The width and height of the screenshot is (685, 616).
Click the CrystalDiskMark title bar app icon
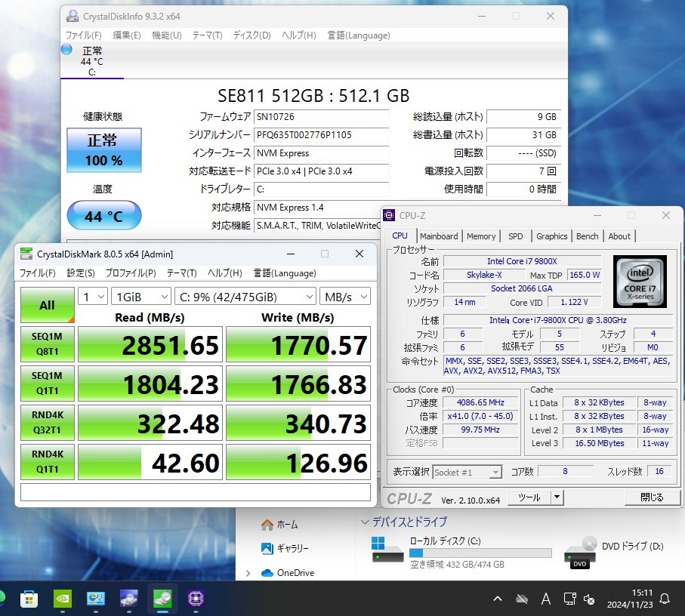click(26, 254)
